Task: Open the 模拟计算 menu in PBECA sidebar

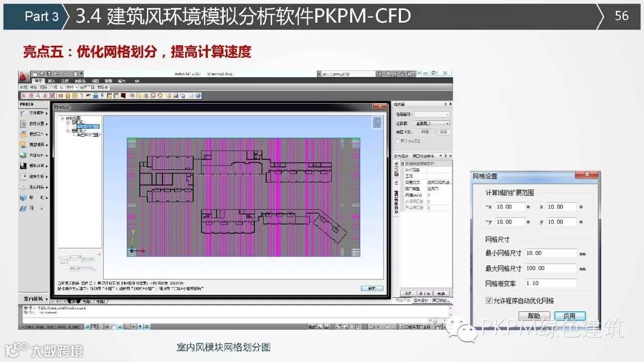Action: 34,166
